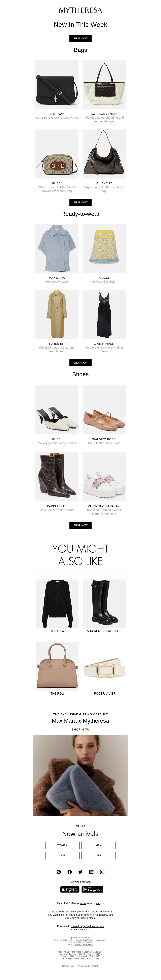Open the Facebook social icon
The width and height of the screenshot is (161, 980).
69,871
